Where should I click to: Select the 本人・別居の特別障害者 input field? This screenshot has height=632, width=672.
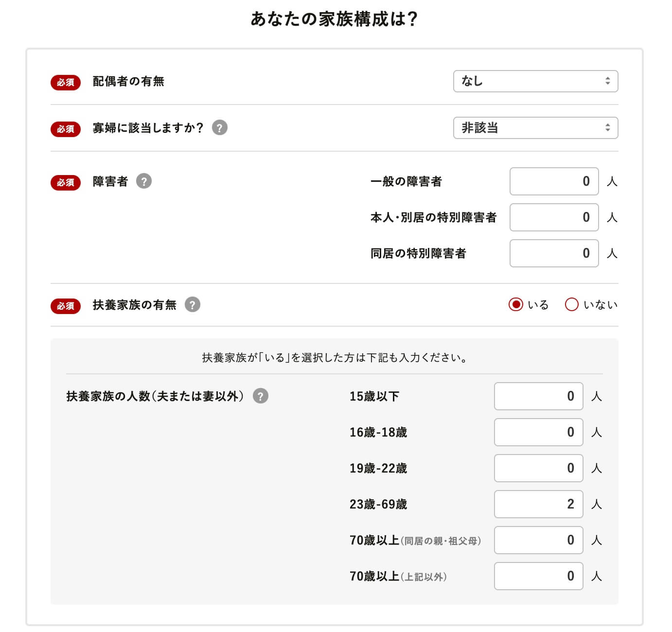(553, 218)
